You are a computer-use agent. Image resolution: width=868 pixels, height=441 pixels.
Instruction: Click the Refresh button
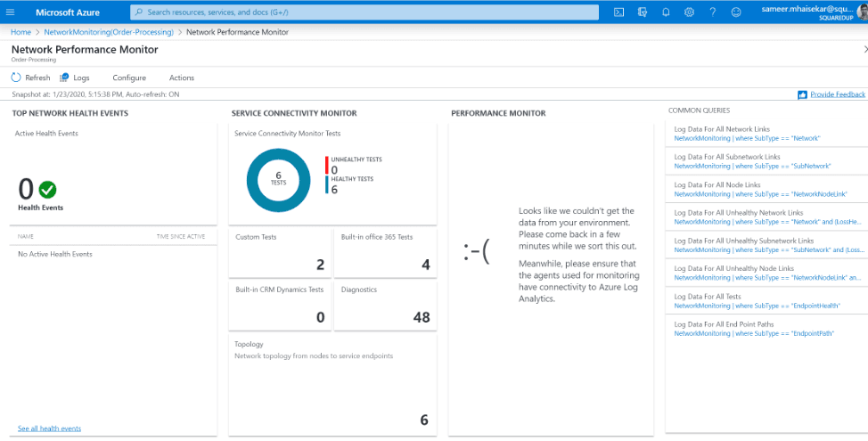tap(30, 78)
